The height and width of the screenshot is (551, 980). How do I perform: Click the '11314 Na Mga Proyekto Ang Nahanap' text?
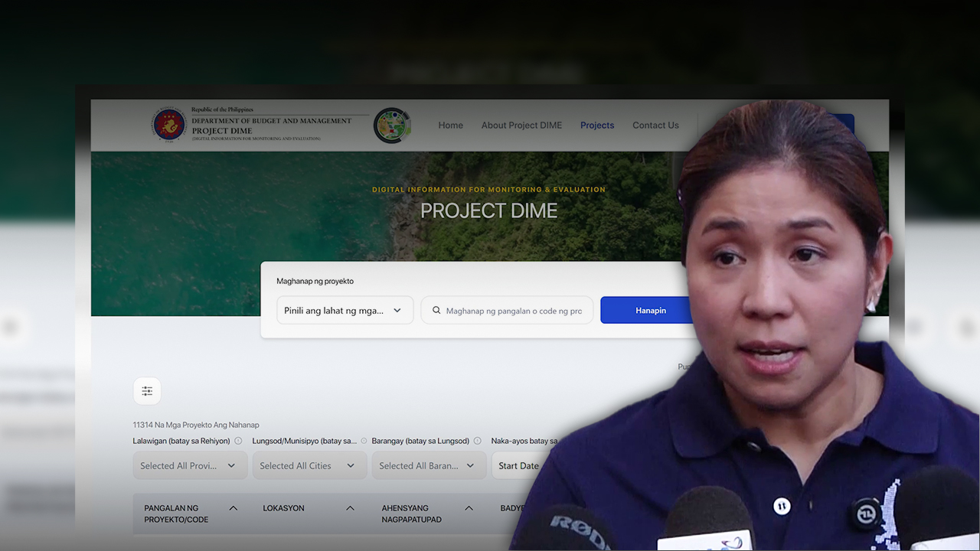click(196, 425)
